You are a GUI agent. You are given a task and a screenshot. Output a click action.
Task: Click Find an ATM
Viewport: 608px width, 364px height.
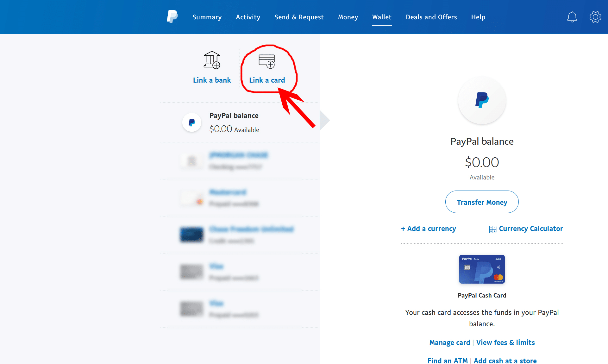[x=447, y=361]
